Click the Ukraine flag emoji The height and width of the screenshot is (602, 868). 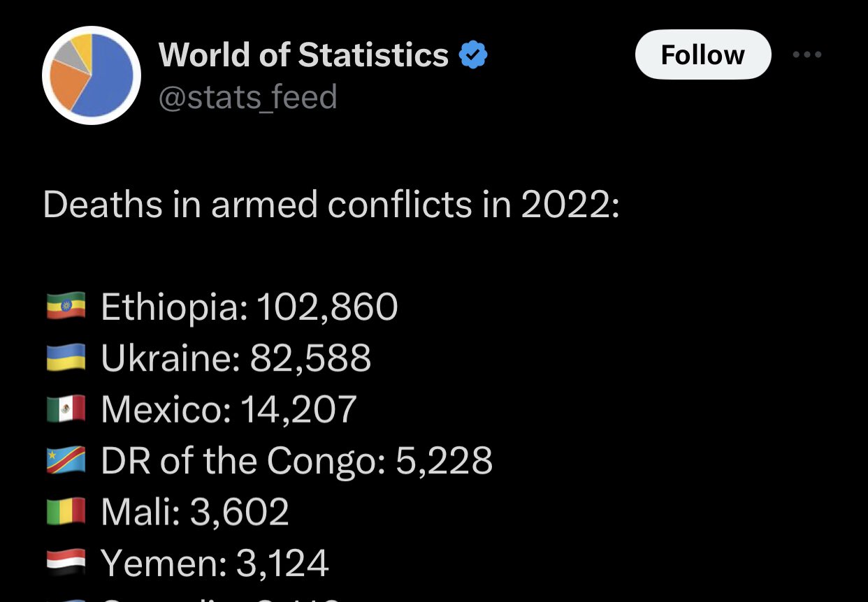pyautogui.click(x=66, y=358)
